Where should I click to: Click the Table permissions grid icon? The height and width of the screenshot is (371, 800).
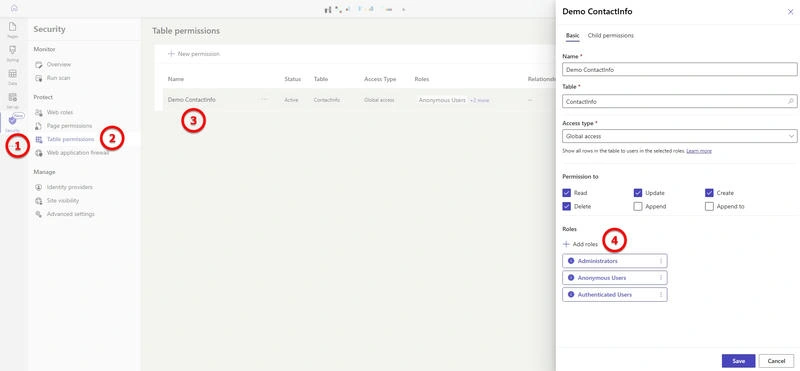tap(38, 139)
